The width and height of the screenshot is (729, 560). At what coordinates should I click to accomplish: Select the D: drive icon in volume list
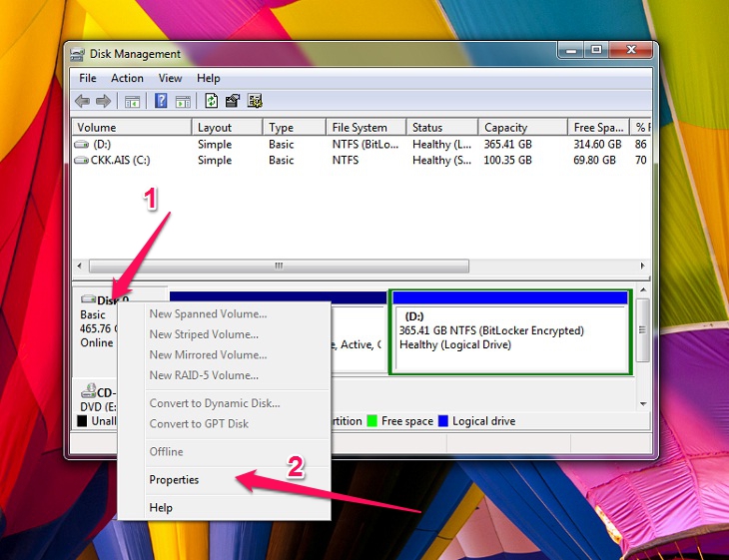tap(81, 145)
